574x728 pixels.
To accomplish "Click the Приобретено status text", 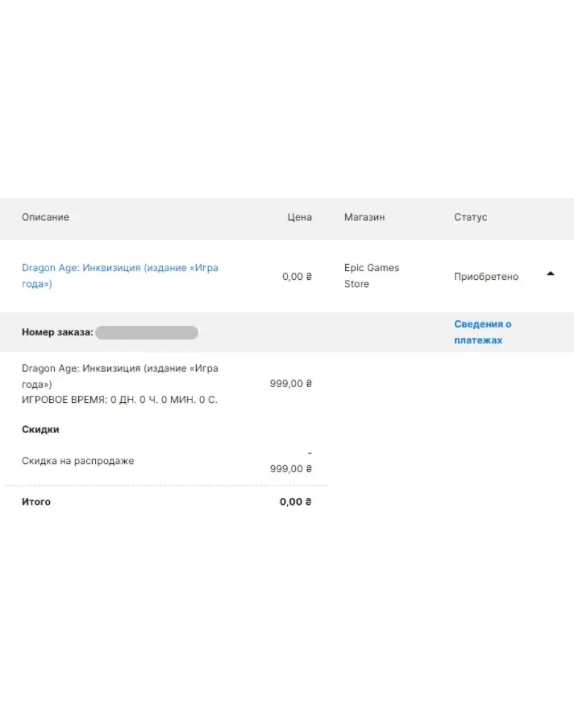I will [x=486, y=277].
